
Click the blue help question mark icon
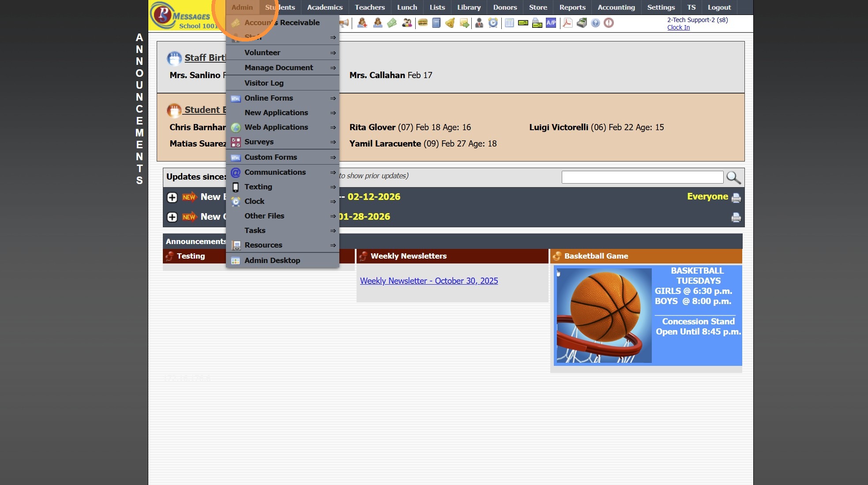[x=595, y=23]
